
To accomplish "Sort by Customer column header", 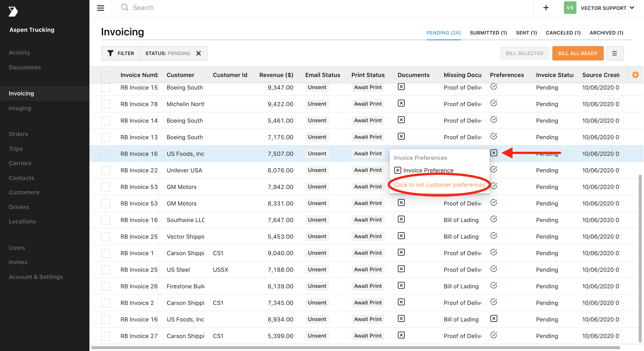I will pyautogui.click(x=180, y=75).
